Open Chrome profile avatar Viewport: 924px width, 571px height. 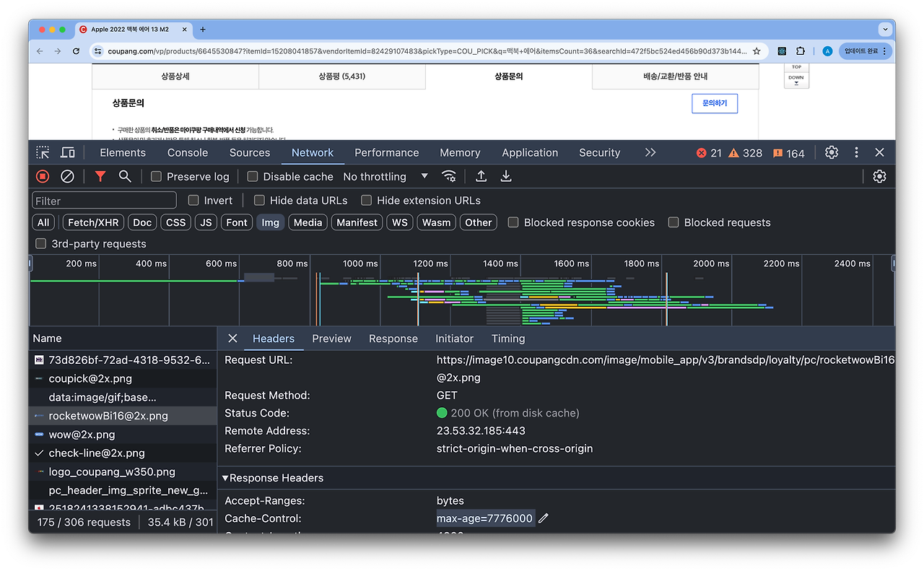point(827,51)
